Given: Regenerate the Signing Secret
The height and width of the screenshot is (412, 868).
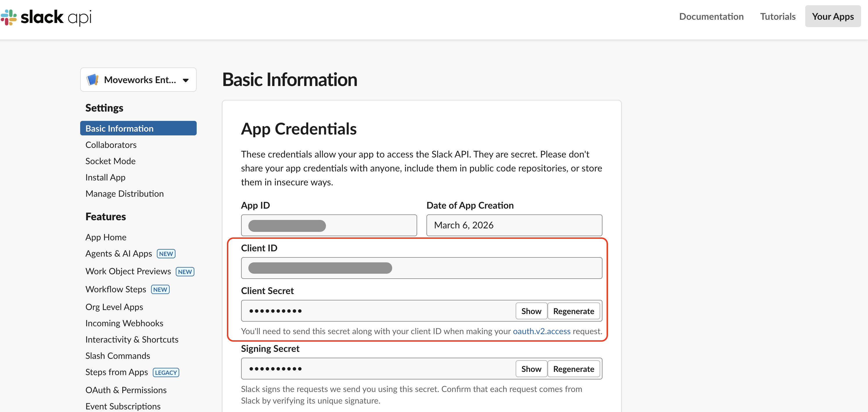Looking at the screenshot, I should (573, 369).
